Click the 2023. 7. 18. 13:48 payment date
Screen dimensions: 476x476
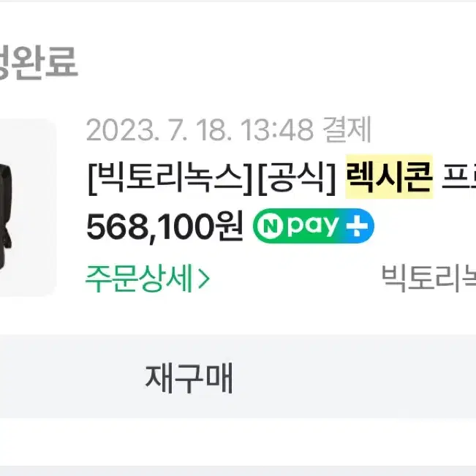point(200,129)
